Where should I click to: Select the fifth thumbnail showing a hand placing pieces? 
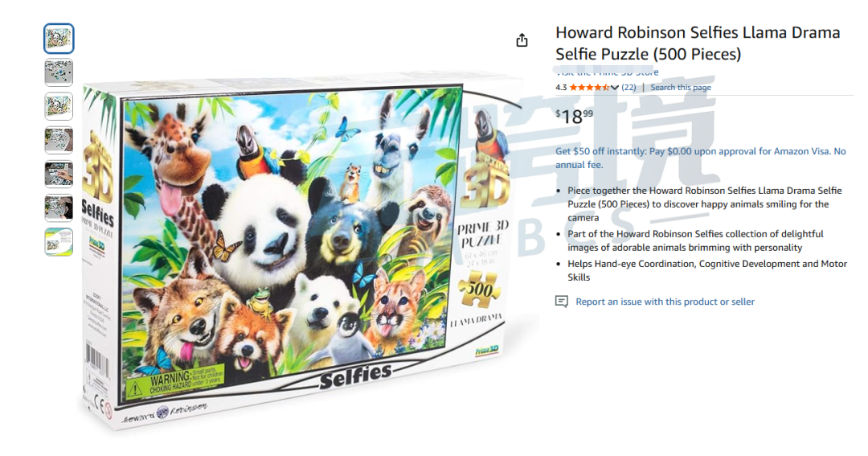tap(59, 174)
